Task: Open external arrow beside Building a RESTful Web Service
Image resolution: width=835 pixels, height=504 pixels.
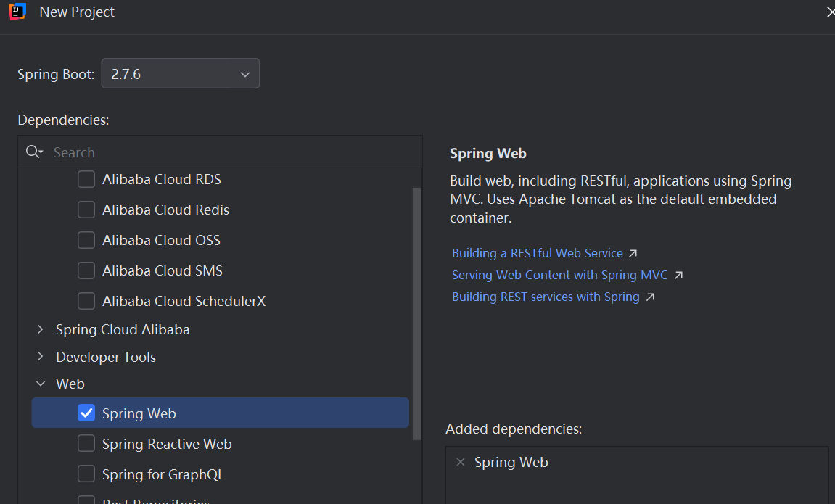Action: click(x=633, y=253)
